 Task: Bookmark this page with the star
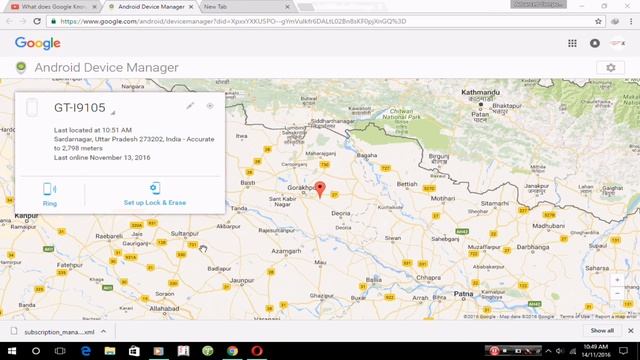pyautogui.click(x=598, y=21)
